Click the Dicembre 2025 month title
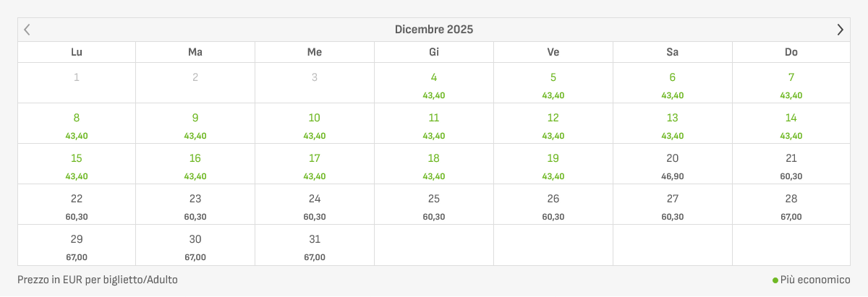This screenshot has width=868, height=297. tap(434, 30)
